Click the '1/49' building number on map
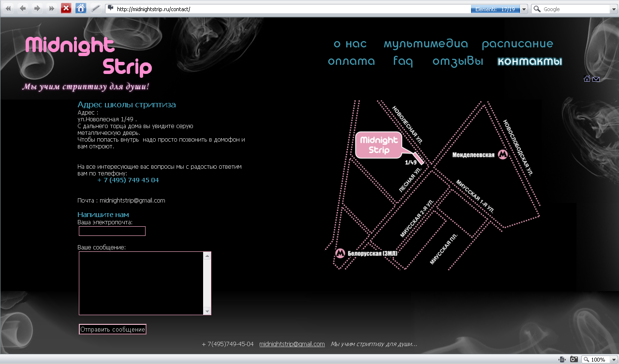Image resolution: width=619 pixels, height=364 pixels. pyautogui.click(x=411, y=163)
